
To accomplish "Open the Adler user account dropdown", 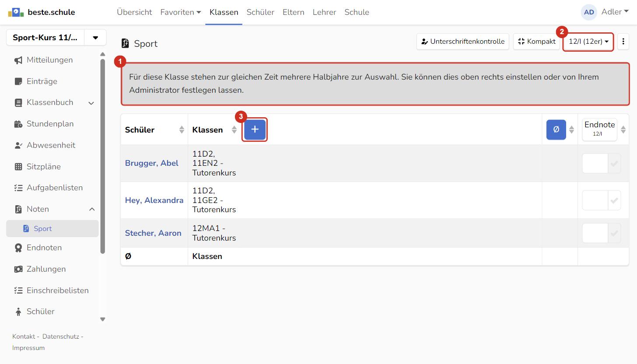I will 615,12.
